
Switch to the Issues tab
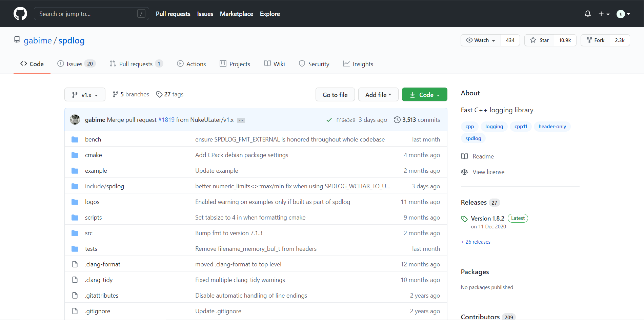pos(76,64)
